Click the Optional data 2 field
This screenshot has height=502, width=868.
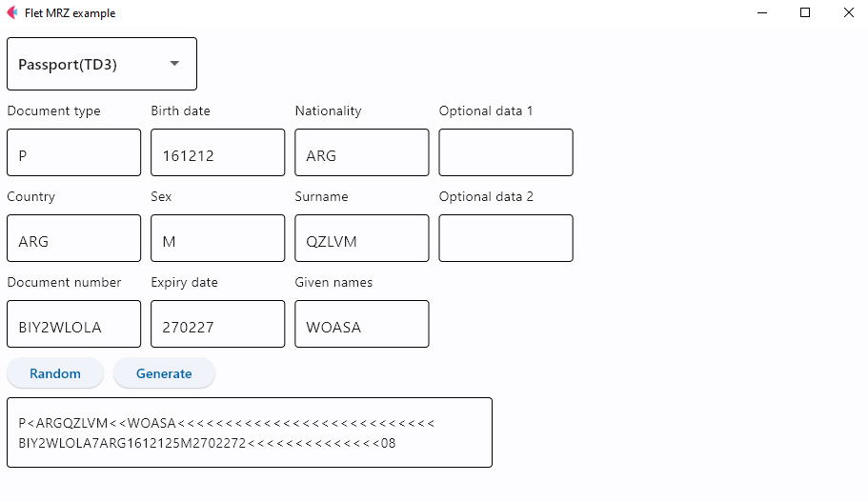pos(505,238)
